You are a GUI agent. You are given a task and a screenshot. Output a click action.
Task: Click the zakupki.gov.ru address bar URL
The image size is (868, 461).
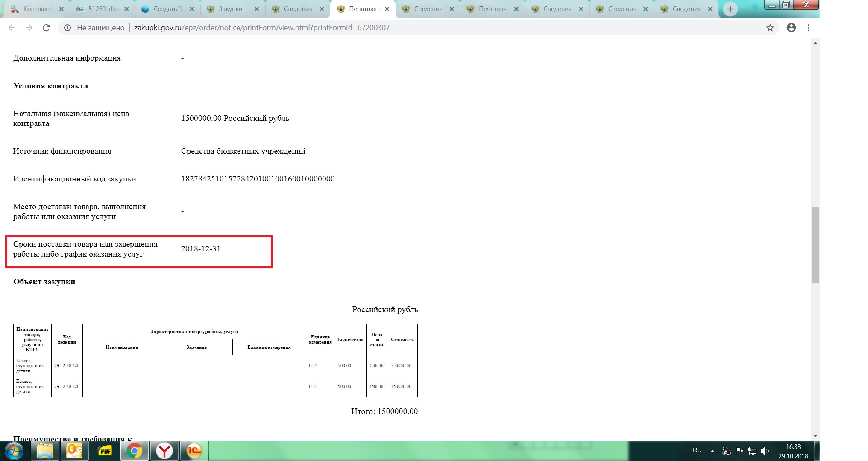point(261,28)
